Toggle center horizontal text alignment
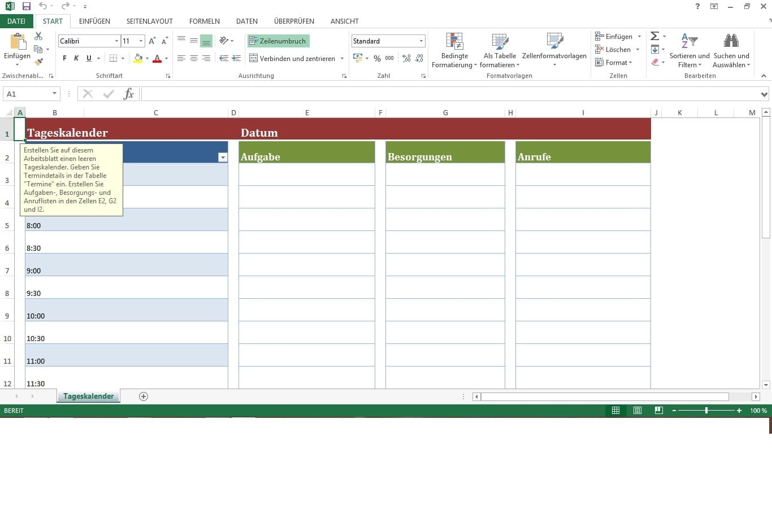 tap(194, 58)
